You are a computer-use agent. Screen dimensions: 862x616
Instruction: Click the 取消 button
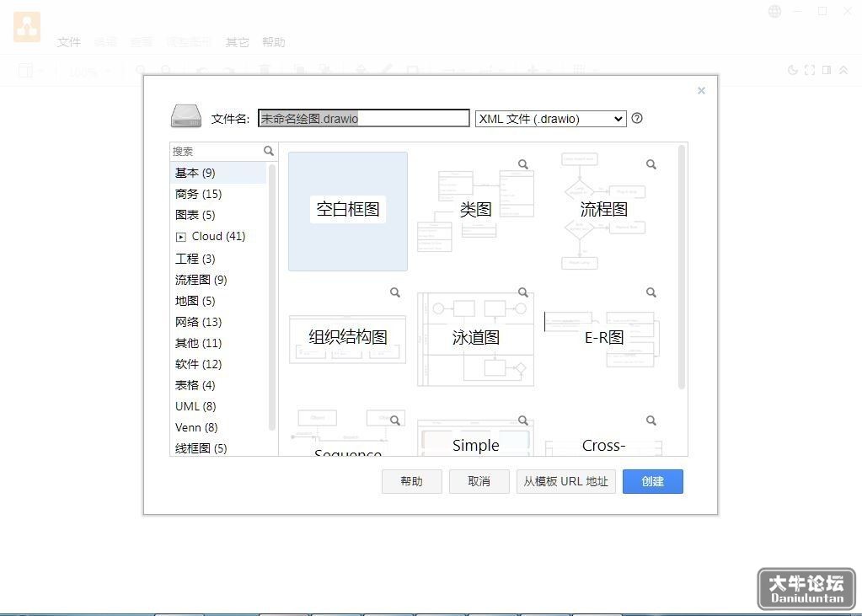click(x=479, y=481)
